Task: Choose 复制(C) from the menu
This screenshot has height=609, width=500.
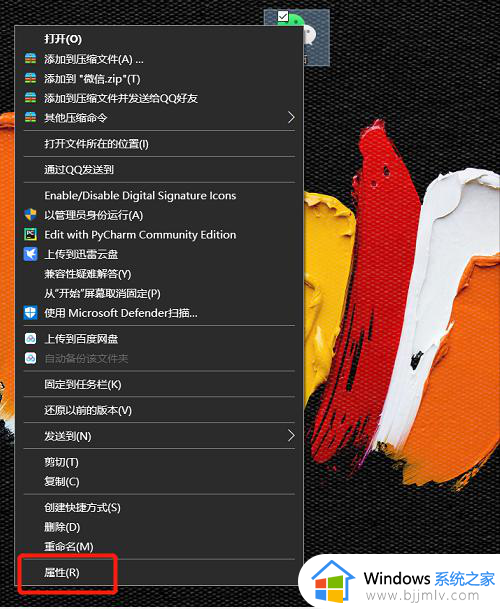Action: [159, 482]
